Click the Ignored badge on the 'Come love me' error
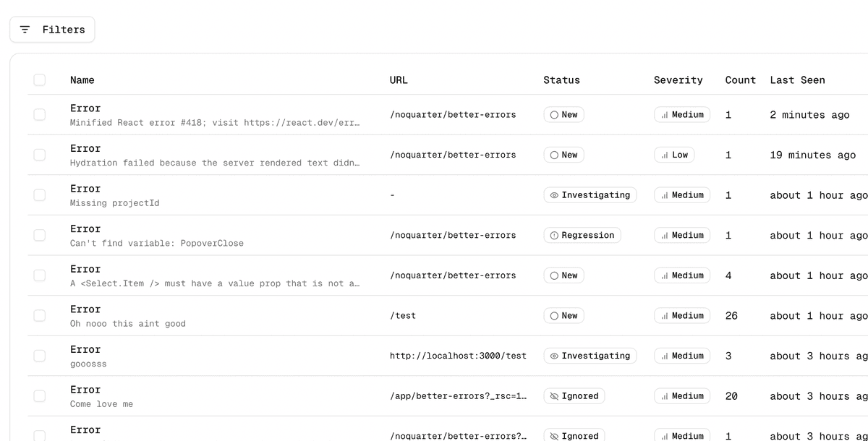Screen dimensions: 868x441 [x=574, y=395]
